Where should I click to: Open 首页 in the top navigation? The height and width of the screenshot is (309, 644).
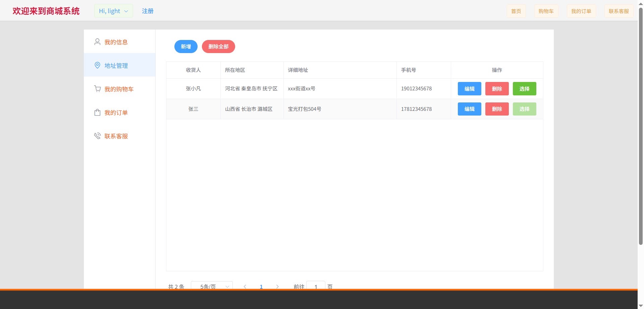516,11
